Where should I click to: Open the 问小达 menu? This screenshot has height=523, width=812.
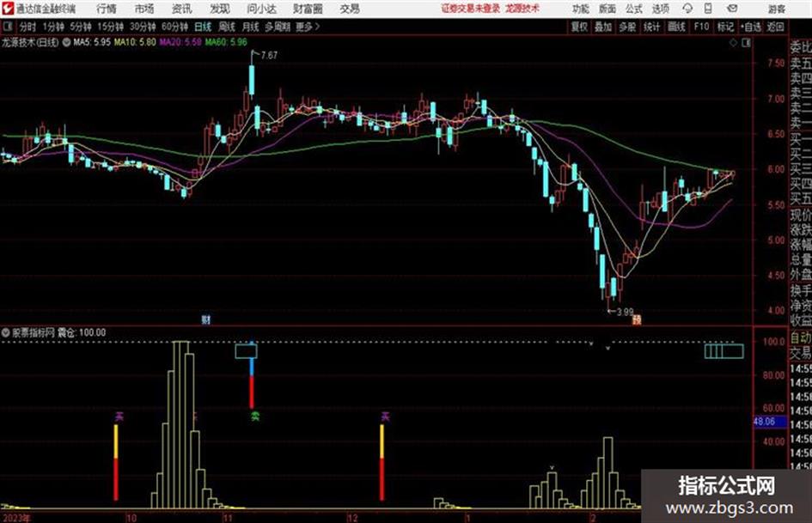[261, 9]
